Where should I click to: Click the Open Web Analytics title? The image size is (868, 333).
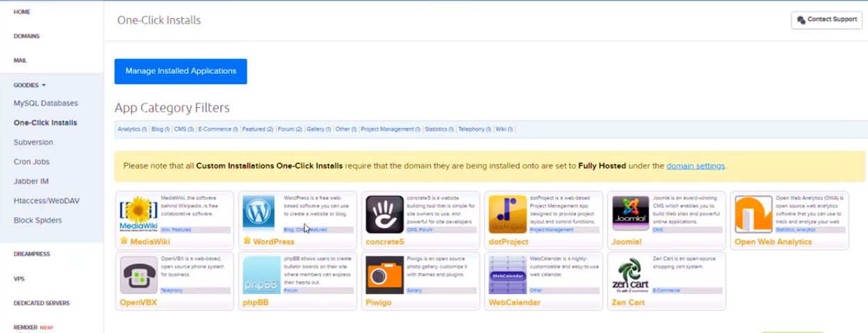coord(773,242)
